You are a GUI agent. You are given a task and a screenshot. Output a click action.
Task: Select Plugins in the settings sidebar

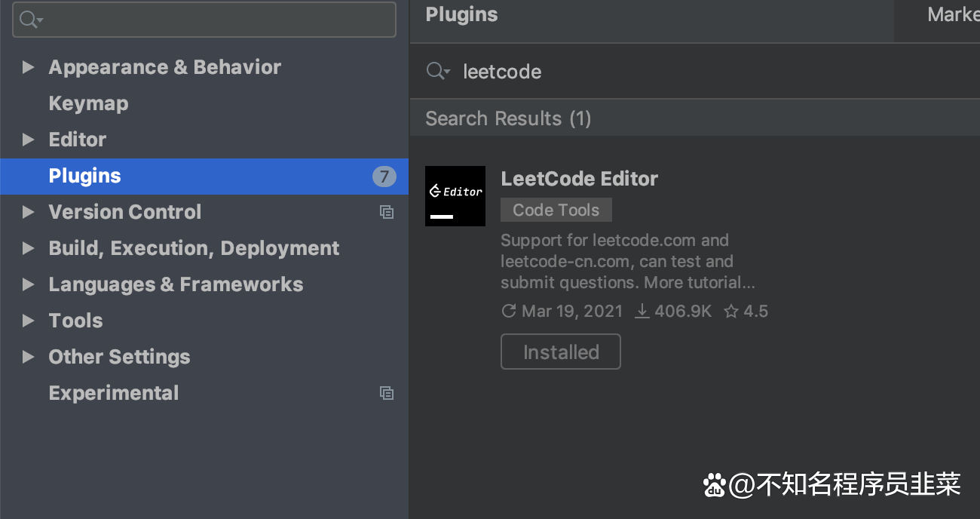(x=204, y=176)
